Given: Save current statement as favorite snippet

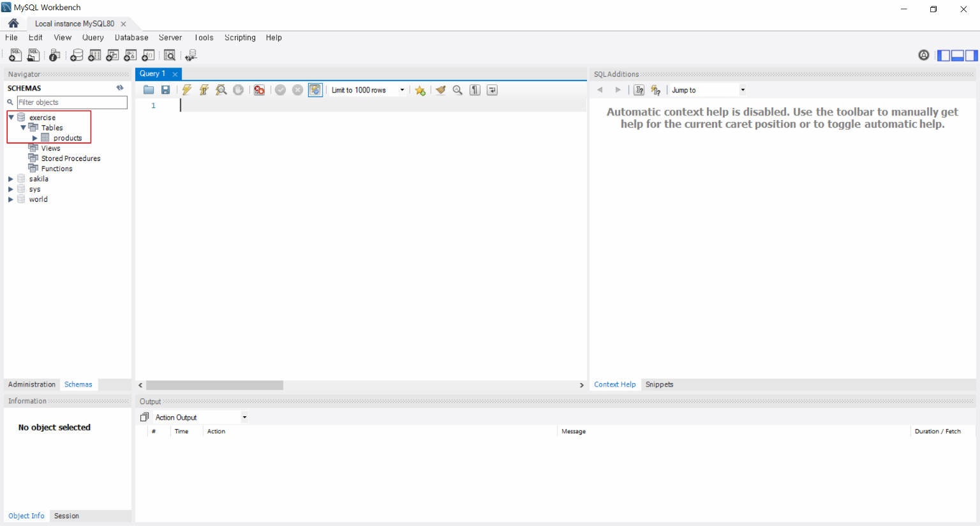Looking at the screenshot, I should click(x=420, y=90).
